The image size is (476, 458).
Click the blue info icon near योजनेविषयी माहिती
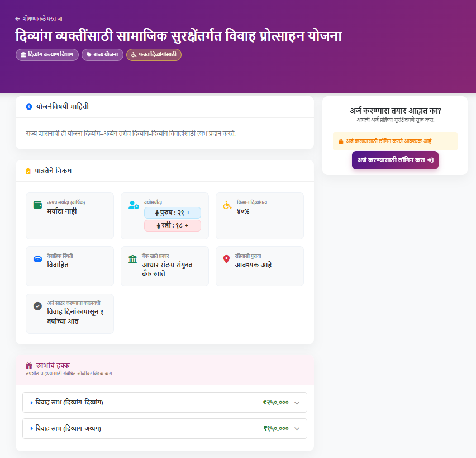pyautogui.click(x=29, y=106)
